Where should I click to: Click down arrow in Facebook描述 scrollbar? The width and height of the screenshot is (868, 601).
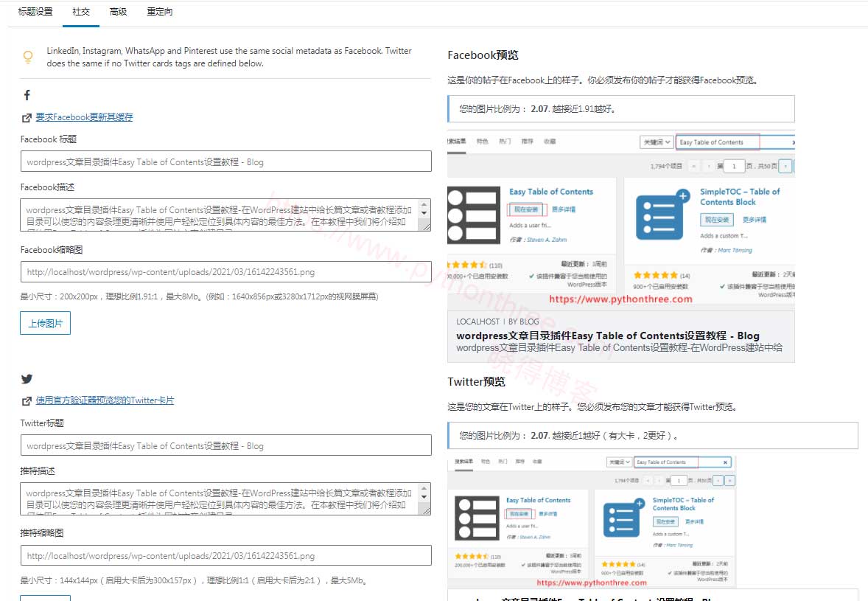coord(424,212)
